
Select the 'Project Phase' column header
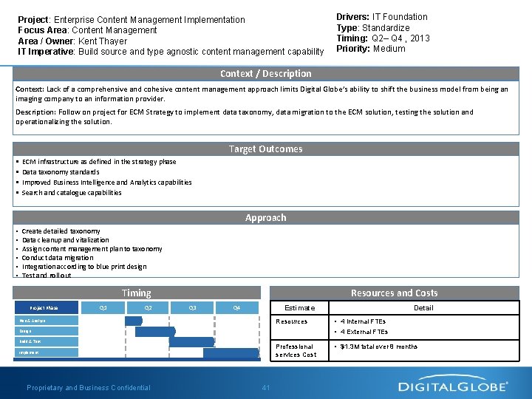[x=47, y=307]
